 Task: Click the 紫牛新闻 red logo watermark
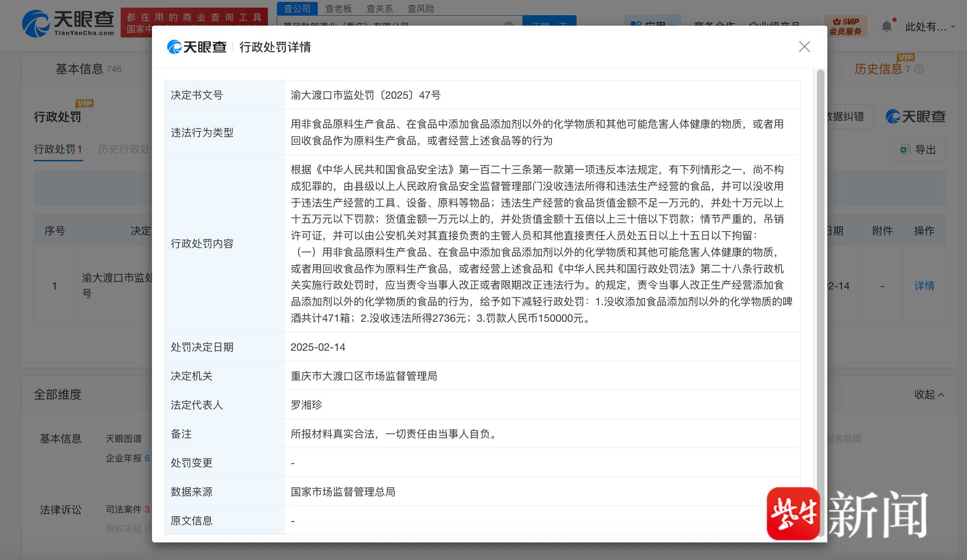[x=793, y=514]
